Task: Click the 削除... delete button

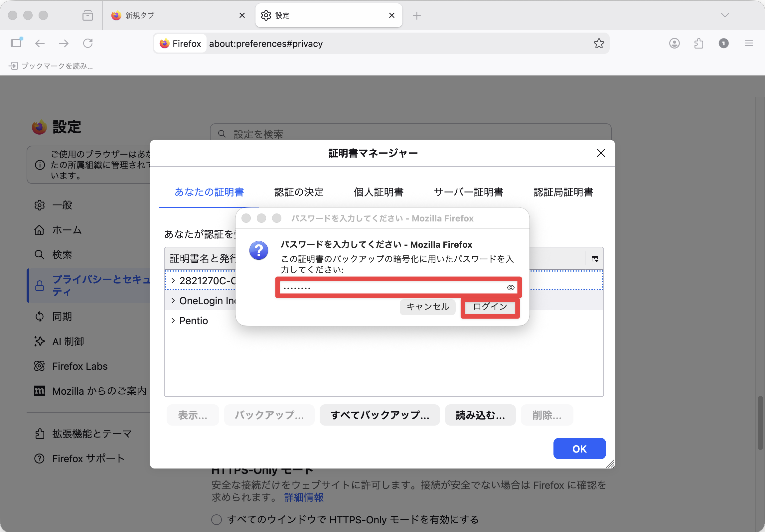Action: (547, 415)
